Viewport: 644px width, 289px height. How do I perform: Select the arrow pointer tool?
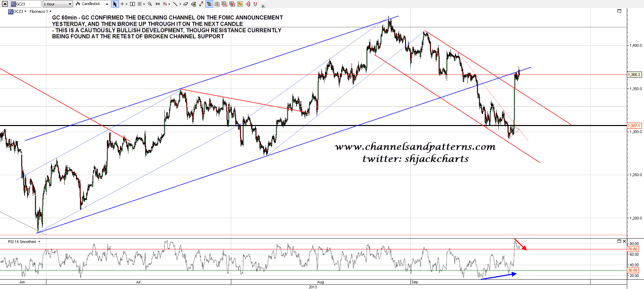tap(115, 4)
